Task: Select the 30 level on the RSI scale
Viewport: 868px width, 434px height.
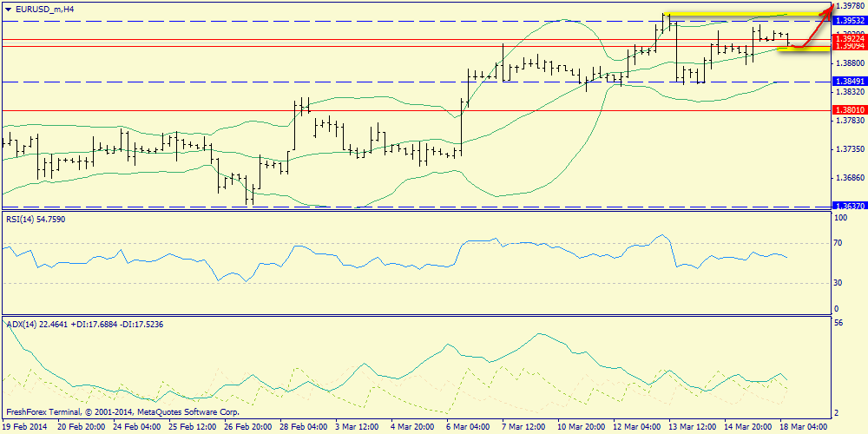Action: [838, 283]
